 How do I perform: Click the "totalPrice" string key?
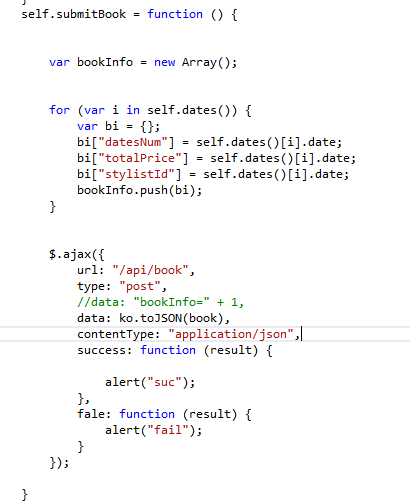click(140, 158)
